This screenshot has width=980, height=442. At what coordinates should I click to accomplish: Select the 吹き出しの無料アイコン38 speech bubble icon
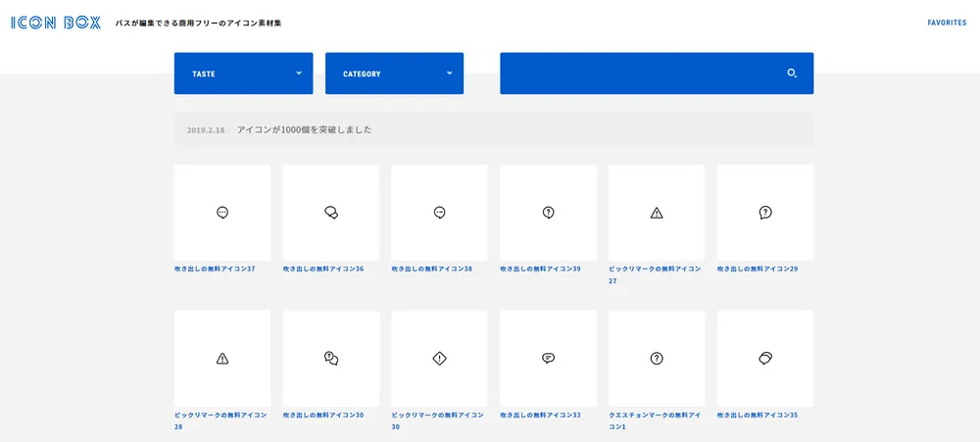pos(439,213)
